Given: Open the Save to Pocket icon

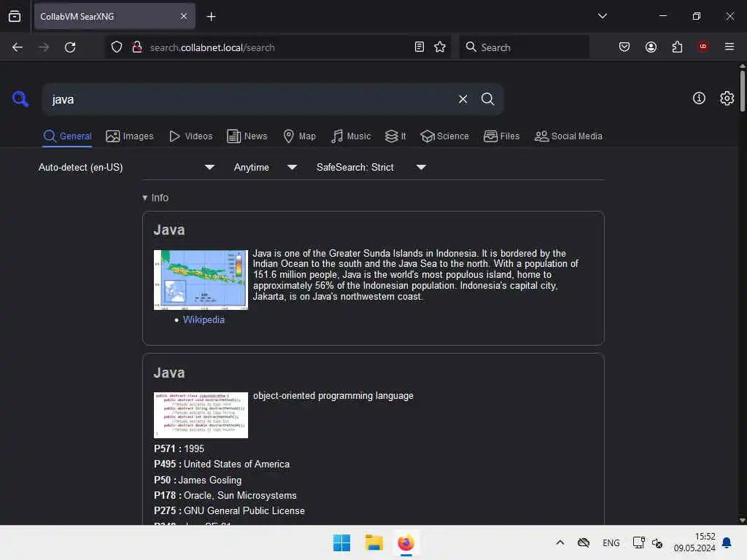Looking at the screenshot, I should tap(624, 47).
